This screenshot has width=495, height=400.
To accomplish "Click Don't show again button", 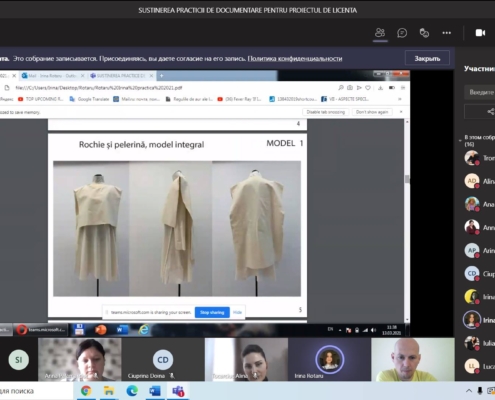I will (372, 112).
